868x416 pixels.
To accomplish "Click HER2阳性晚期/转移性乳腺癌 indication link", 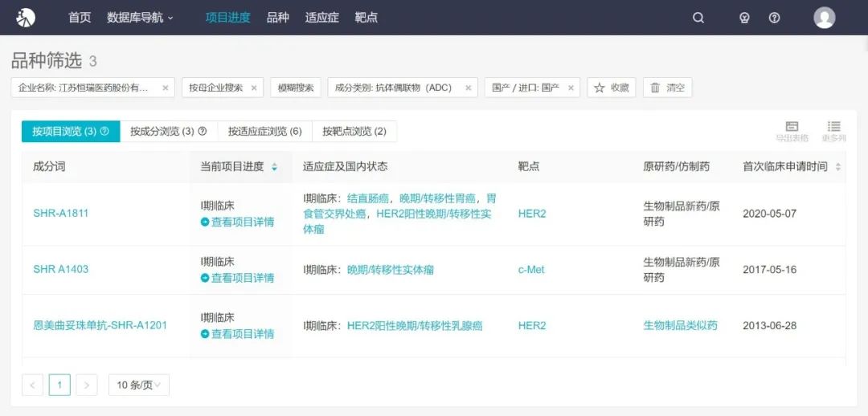I will [415, 326].
